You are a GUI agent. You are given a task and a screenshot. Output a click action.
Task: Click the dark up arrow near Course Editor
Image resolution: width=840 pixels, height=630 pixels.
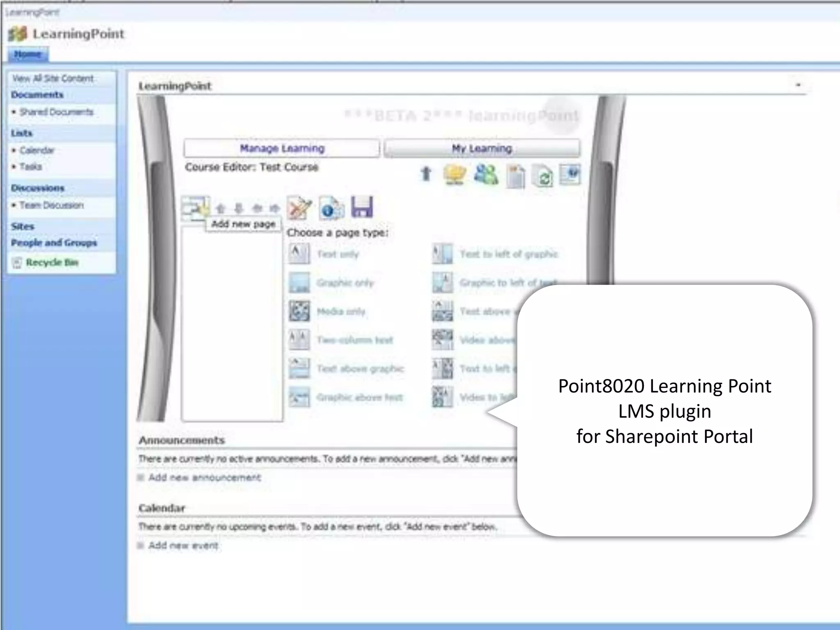coord(426,173)
